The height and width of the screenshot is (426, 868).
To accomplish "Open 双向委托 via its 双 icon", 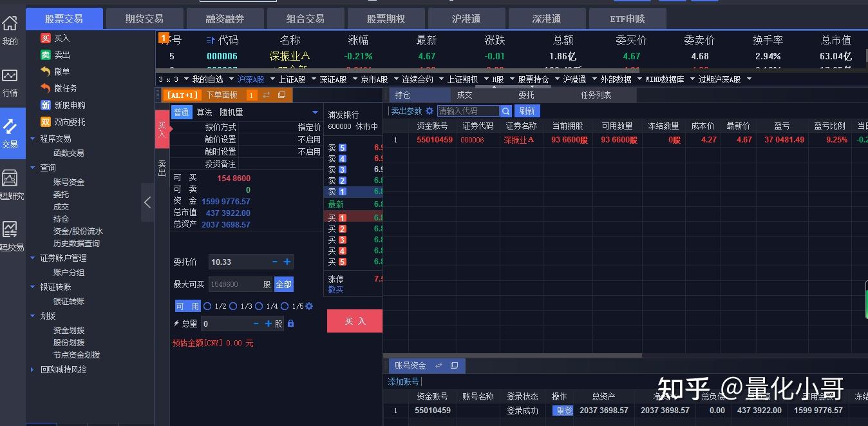I will [45, 122].
